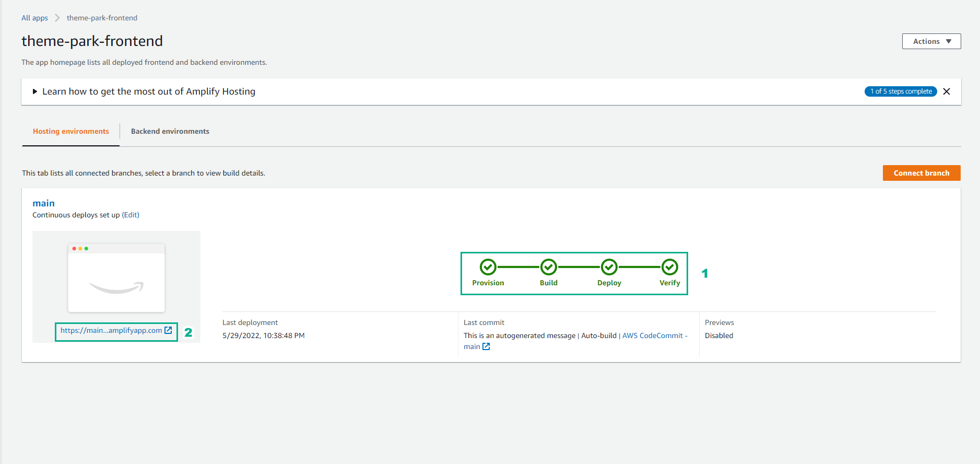Screen dimensions: 980x464
Task: Click the Build step checkmark icon
Action: click(x=549, y=267)
